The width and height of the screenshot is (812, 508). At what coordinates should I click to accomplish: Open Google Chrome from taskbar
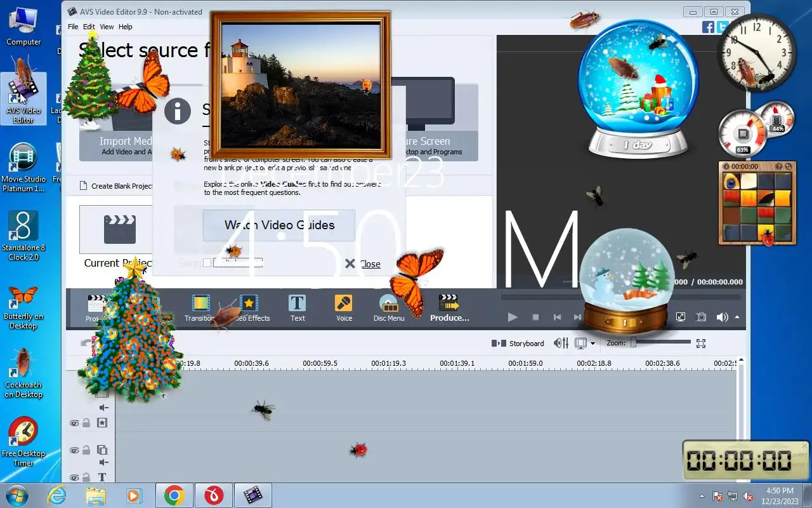[174, 495]
